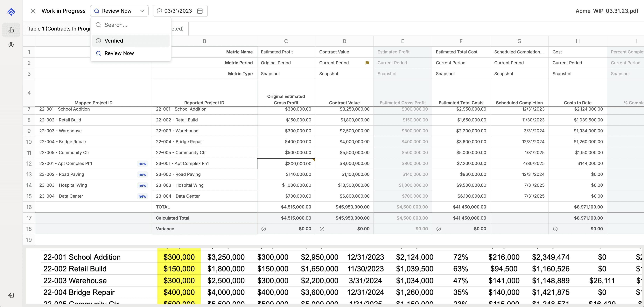
Task: Click new badge on 23-004 Data Center
Action: point(143,196)
